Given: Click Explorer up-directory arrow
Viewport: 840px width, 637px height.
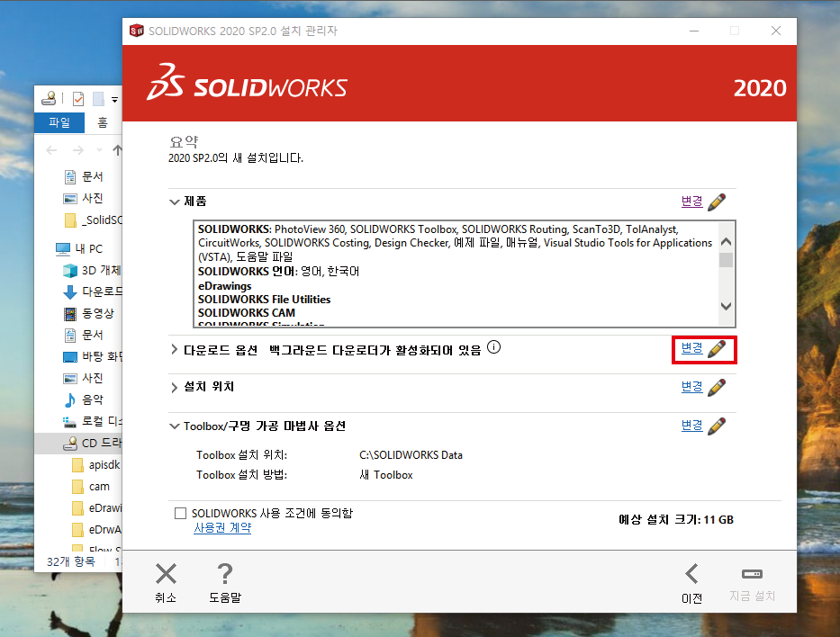Looking at the screenshot, I should (x=117, y=150).
